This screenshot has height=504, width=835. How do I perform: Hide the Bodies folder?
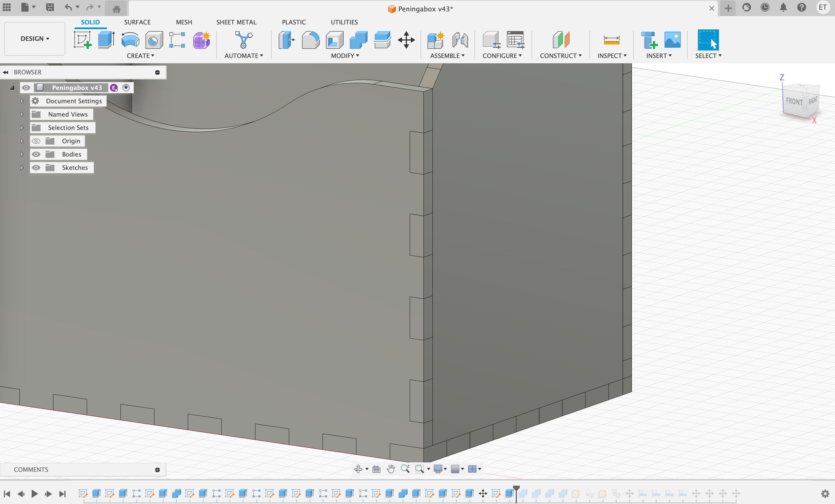[x=36, y=155]
